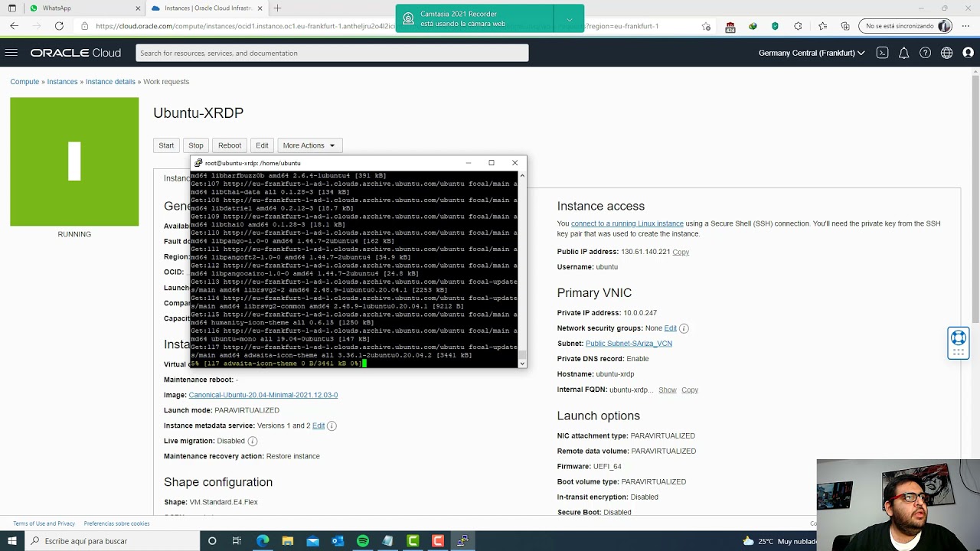Open the user profile avatar icon
Image resolution: width=980 pixels, height=551 pixels.
point(968,53)
